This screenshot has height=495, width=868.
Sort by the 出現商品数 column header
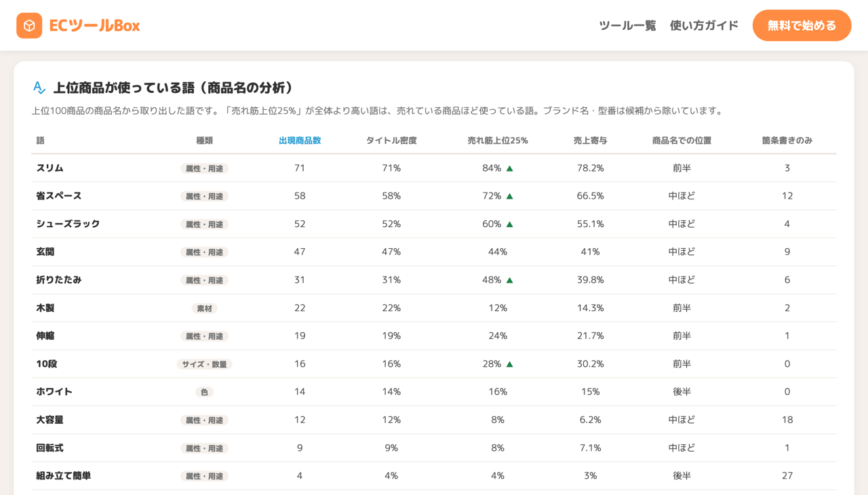[x=300, y=140]
